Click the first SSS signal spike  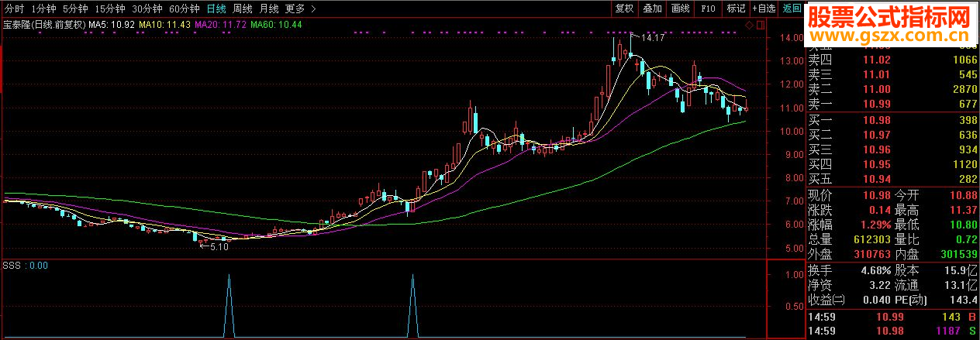pyautogui.click(x=229, y=305)
